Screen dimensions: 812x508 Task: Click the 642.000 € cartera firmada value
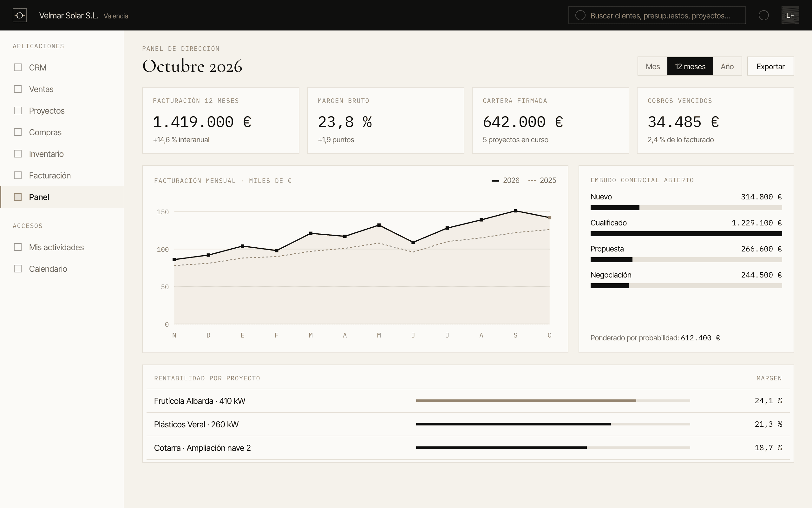[x=523, y=122]
